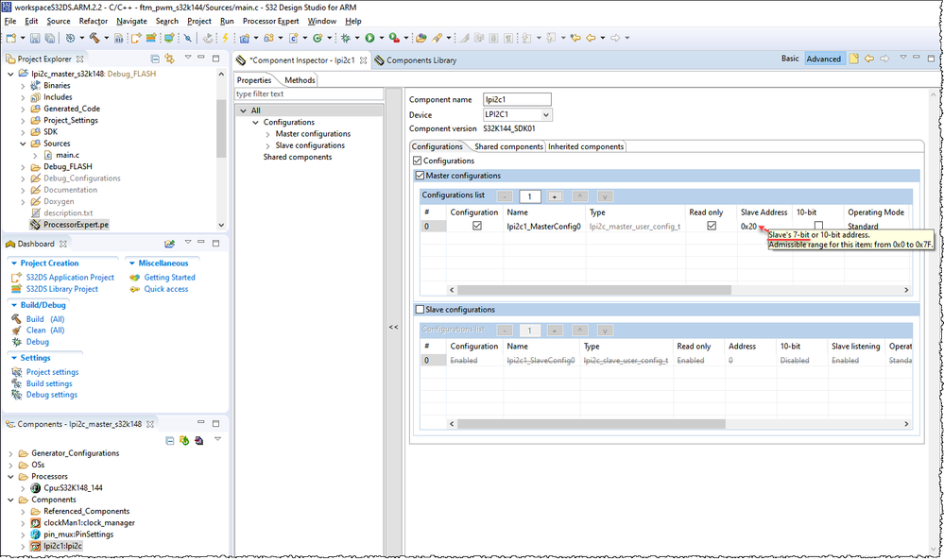The width and height of the screenshot is (944, 560).
Task: Click the lightning bolt Flash icon
Action: pos(225,38)
